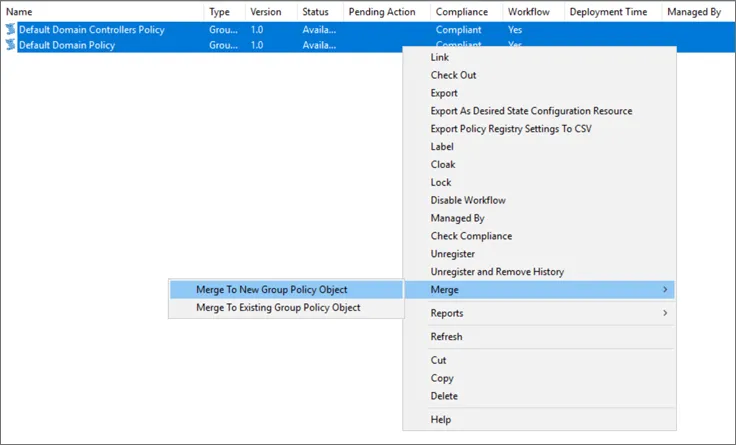Select the Default Domain Controllers Policy row name
This screenshot has height=445, width=736.
(x=92, y=30)
